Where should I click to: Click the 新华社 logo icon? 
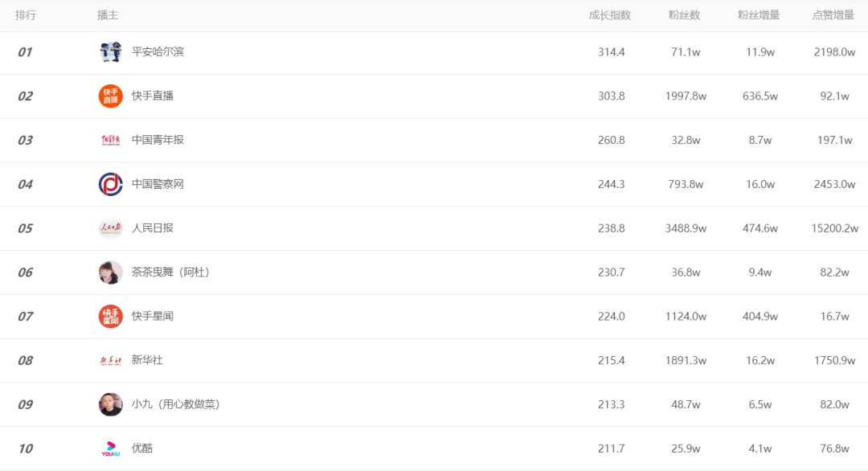[x=111, y=360]
